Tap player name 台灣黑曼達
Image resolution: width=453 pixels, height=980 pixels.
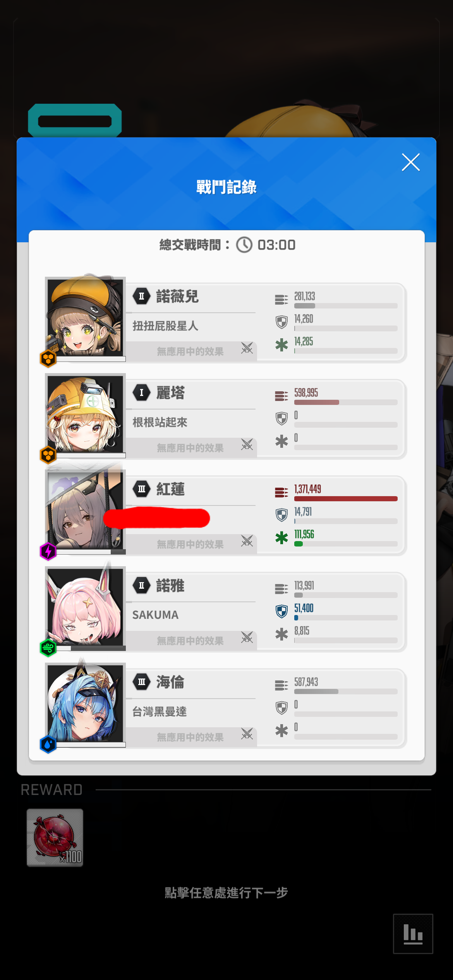pos(160,711)
